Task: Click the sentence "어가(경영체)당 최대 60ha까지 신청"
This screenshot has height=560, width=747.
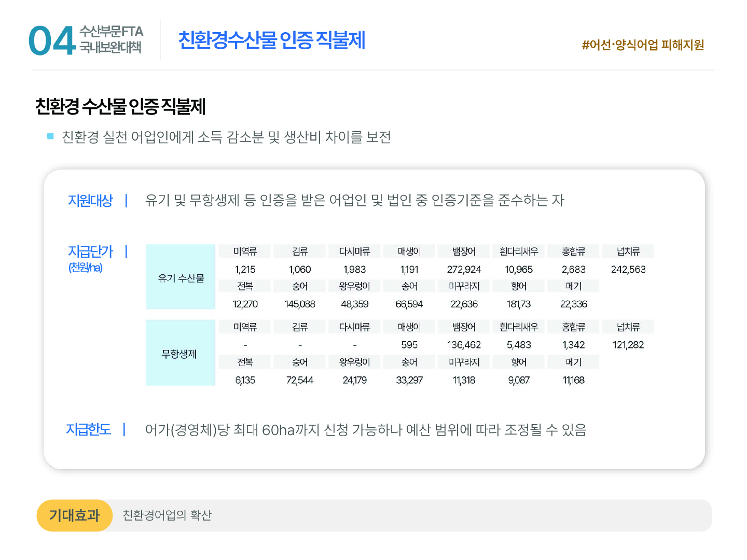Action: 366,430
